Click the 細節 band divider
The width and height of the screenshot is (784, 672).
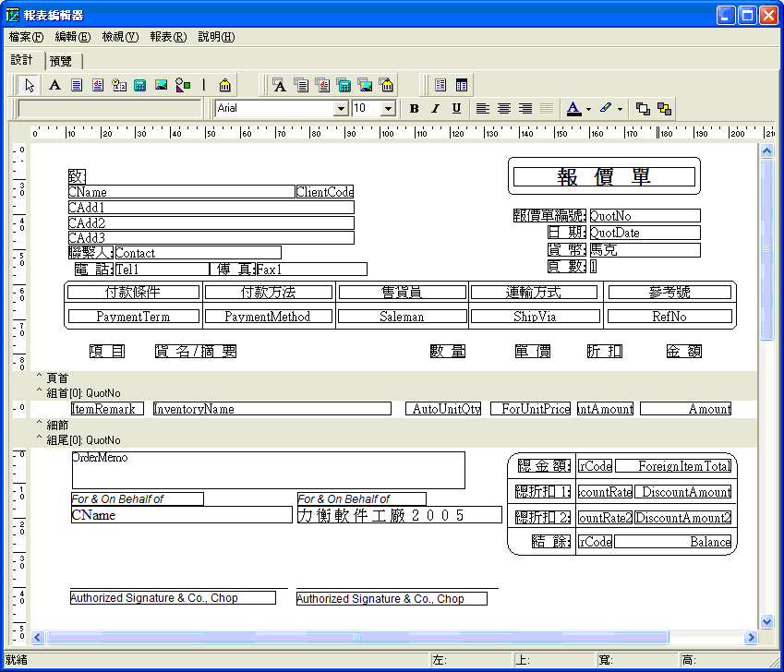click(394, 426)
